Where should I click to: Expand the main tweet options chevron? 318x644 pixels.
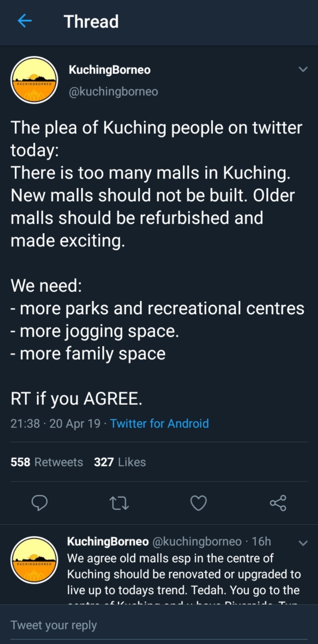303,70
